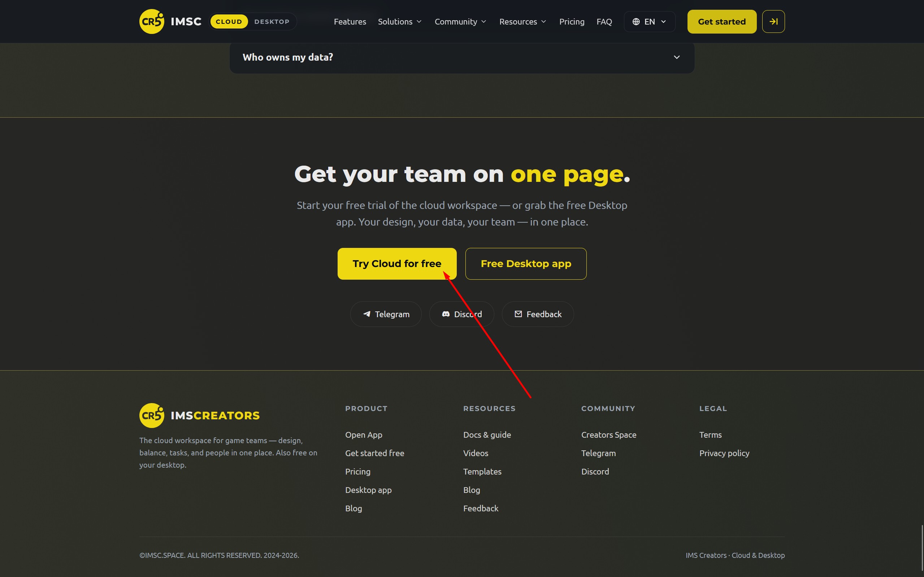The image size is (924, 577).
Task: Open Blog link in Resources column
Action: point(472,490)
